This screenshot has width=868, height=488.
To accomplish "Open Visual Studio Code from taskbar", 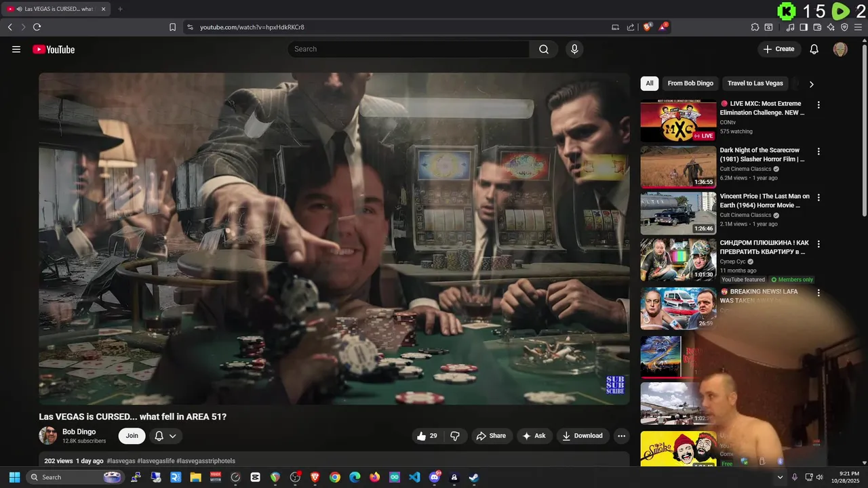I will 414,477.
